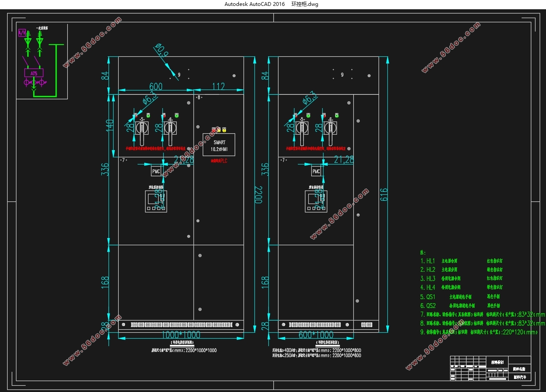Image resolution: width=546 pixels, height=392 pixels.
Task: Select rotary switch 6 on the left cabinet
Action: point(170,128)
